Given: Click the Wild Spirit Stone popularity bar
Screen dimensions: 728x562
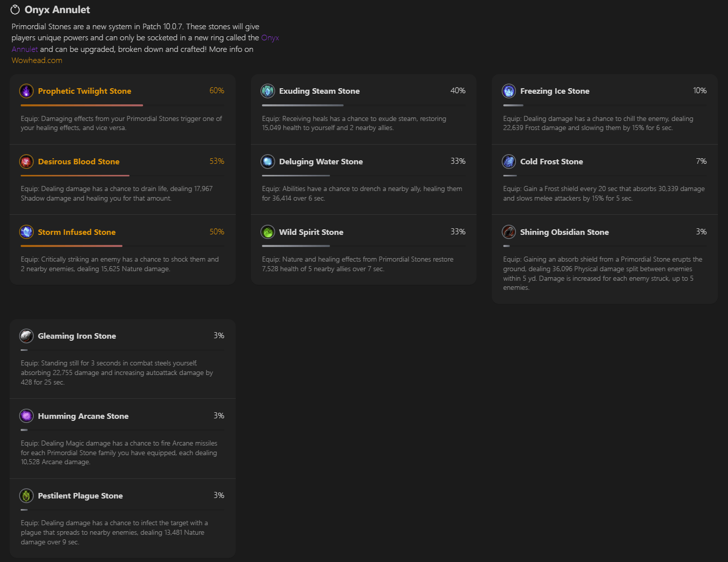Looking at the screenshot, I should 364,246.
